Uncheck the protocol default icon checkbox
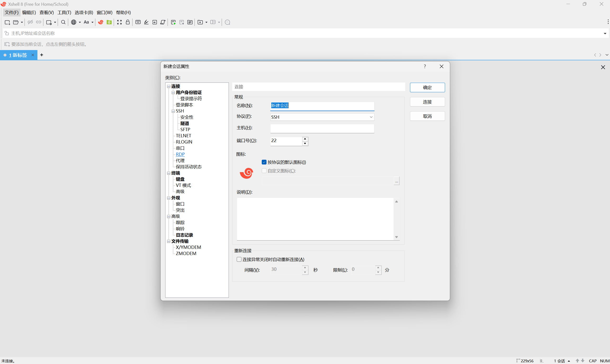610x364 pixels. click(x=264, y=162)
